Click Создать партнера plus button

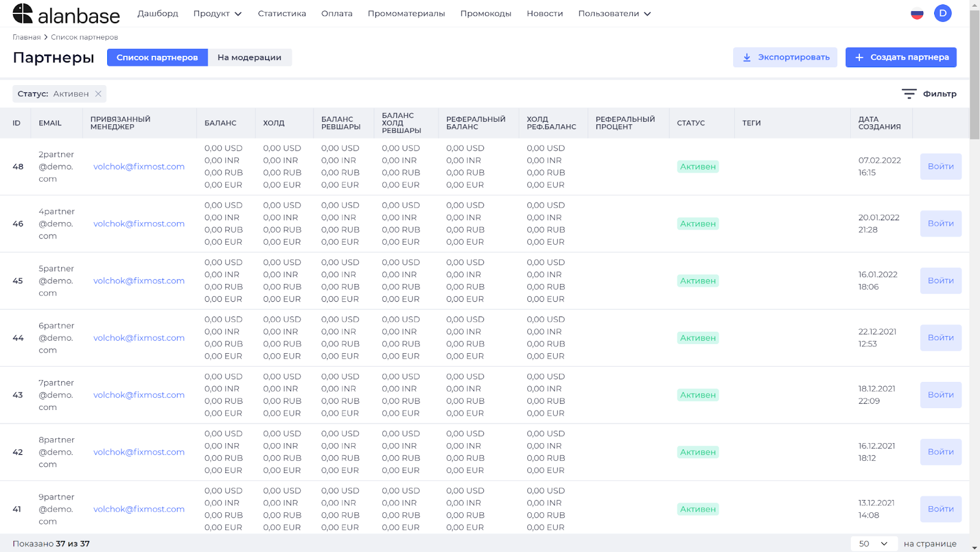click(900, 58)
